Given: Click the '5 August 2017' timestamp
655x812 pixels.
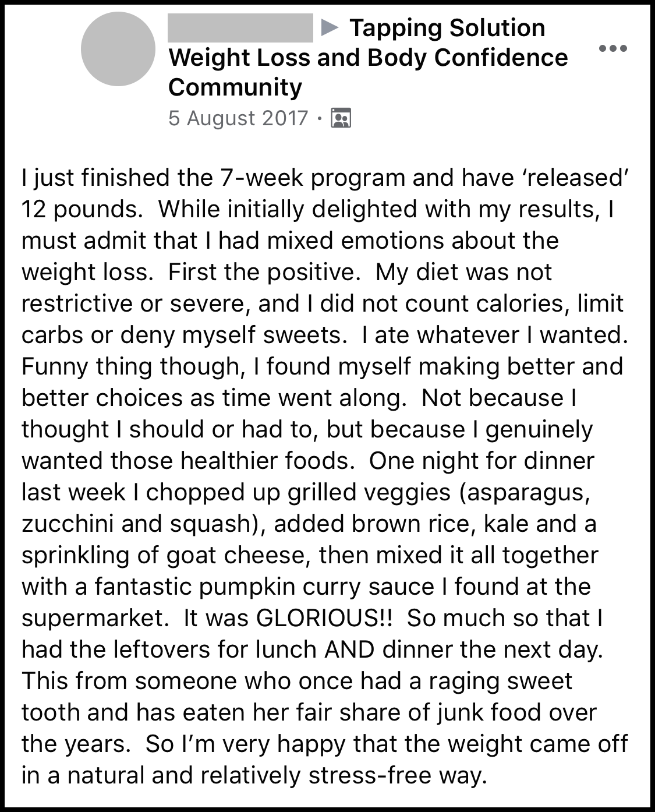Looking at the screenshot, I should (238, 118).
